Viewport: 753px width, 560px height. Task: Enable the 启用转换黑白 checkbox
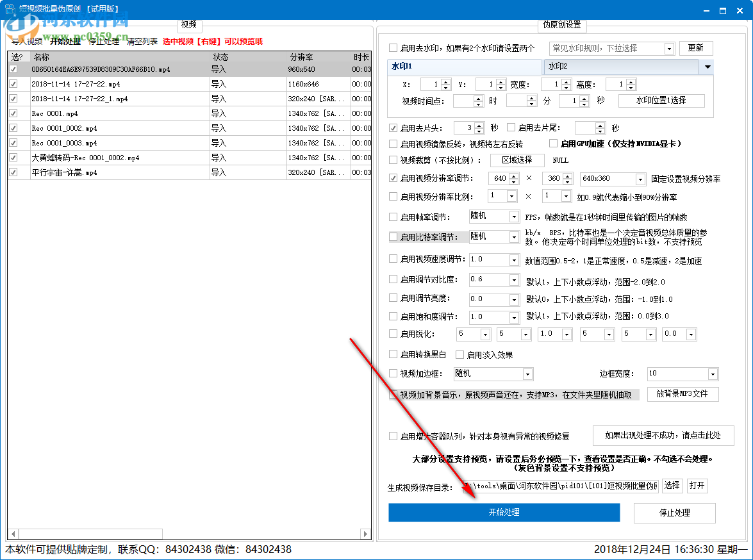[393, 354]
